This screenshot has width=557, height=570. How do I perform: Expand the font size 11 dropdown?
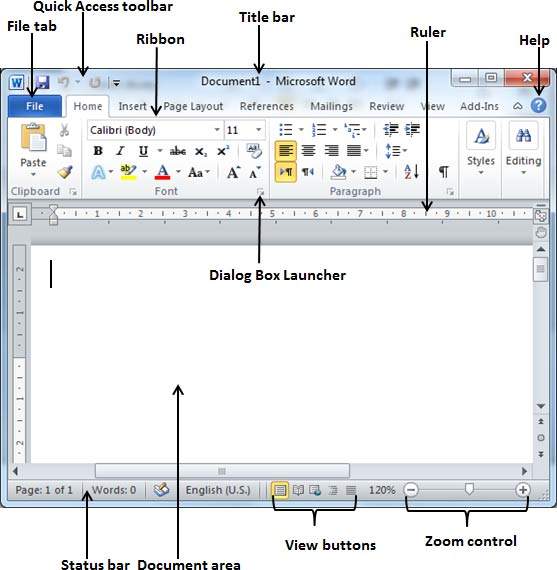pyautogui.click(x=259, y=130)
